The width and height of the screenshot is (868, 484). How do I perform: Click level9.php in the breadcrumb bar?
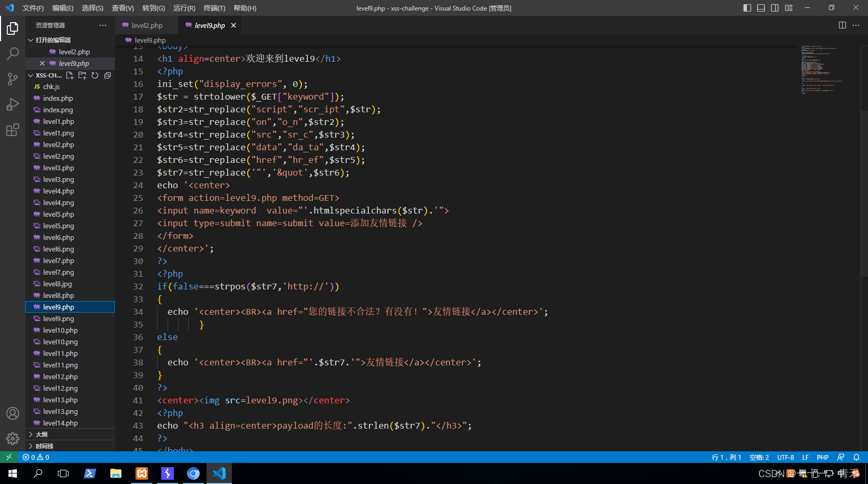[x=150, y=40]
